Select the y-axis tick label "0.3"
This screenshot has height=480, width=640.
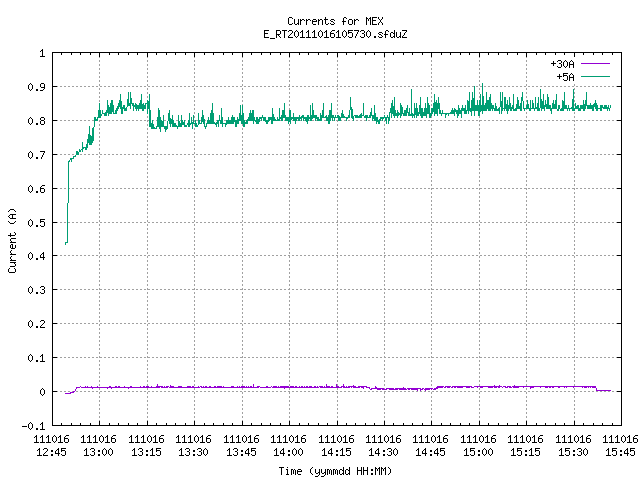(x=36, y=290)
